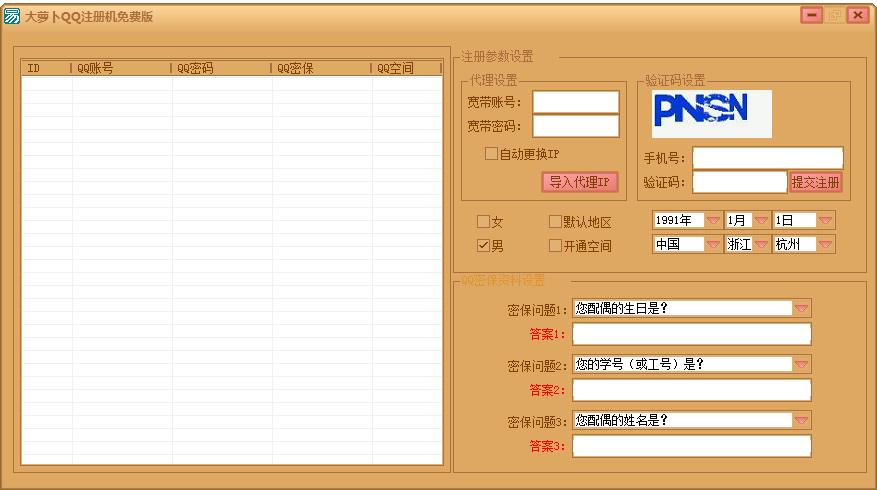Toggle the 默认地区 checkbox
Viewport: 877px width, 490px height.
(555, 222)
